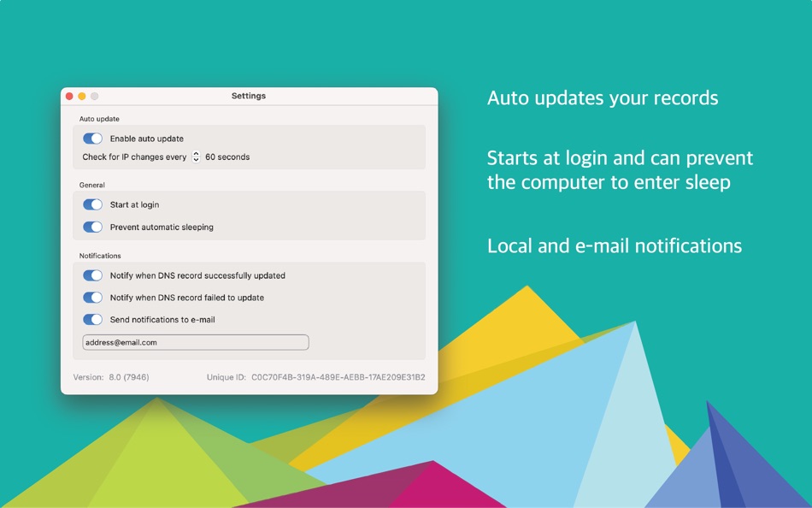Click the address@email.com input field
This screenshot has width=812, height=508.
196,342
